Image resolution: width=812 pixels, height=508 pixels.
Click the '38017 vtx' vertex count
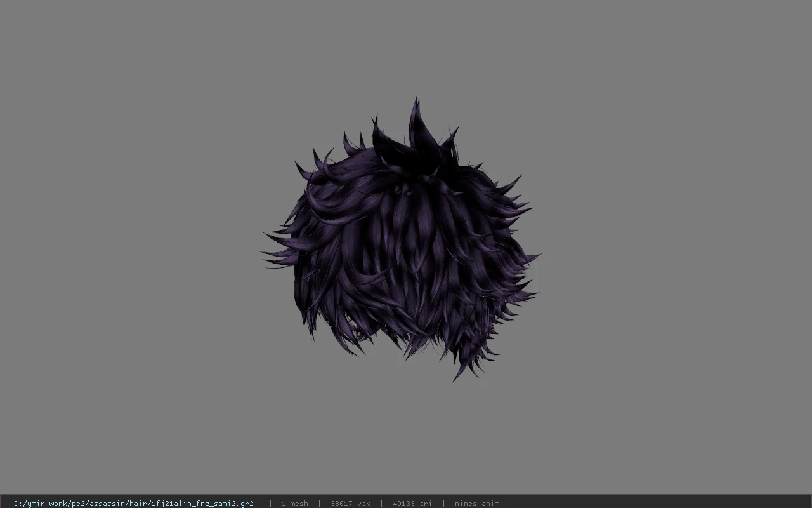350,504
